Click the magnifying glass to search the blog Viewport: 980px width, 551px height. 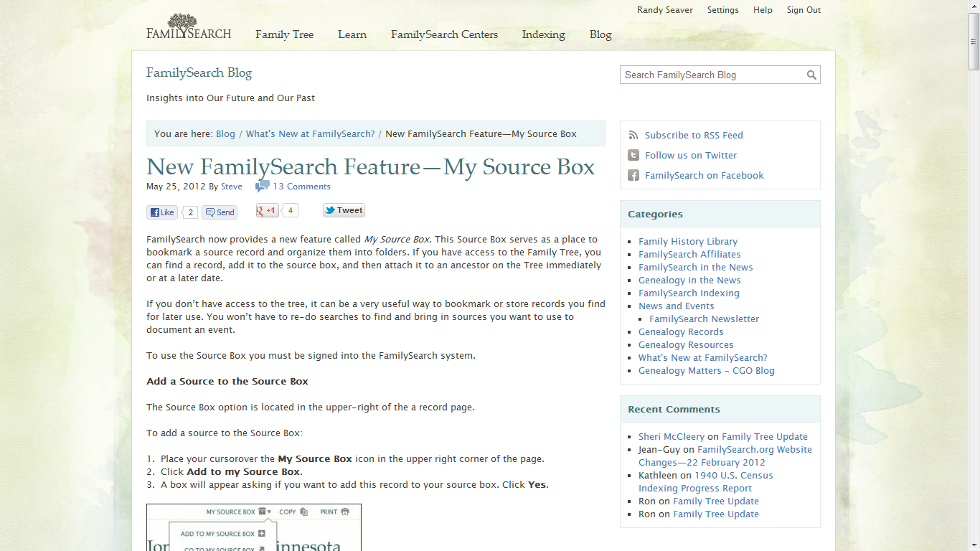(811, 75)
